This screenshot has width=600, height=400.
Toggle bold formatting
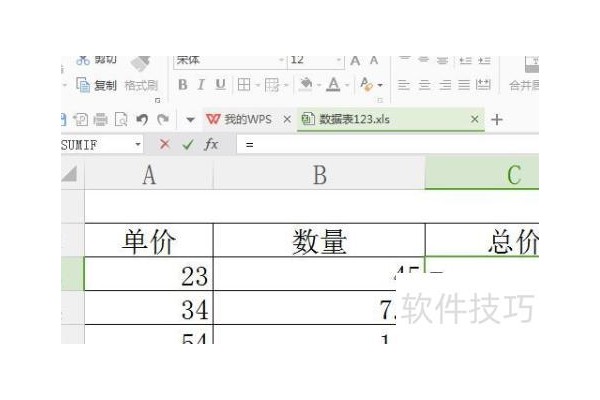(x=183, y=85)
